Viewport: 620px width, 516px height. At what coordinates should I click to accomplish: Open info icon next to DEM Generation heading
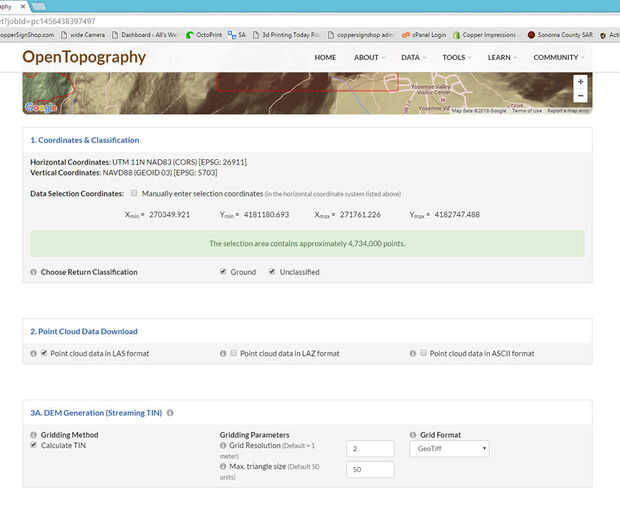[x=170, y=413]
